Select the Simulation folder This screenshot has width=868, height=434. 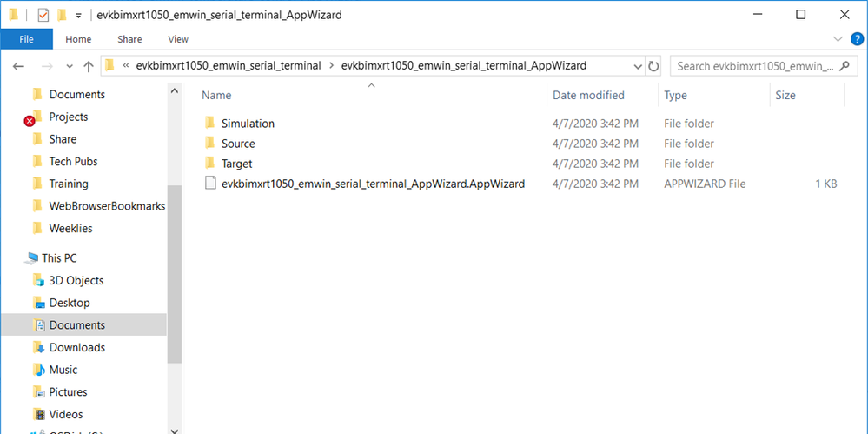[x=248, y=124]
